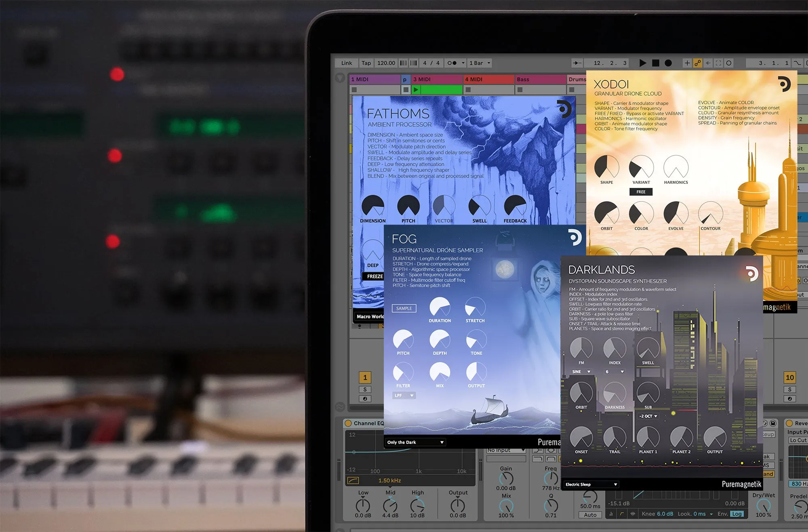Click the Tap tempo button
This screenshot has height=532, width=808.
366,63
